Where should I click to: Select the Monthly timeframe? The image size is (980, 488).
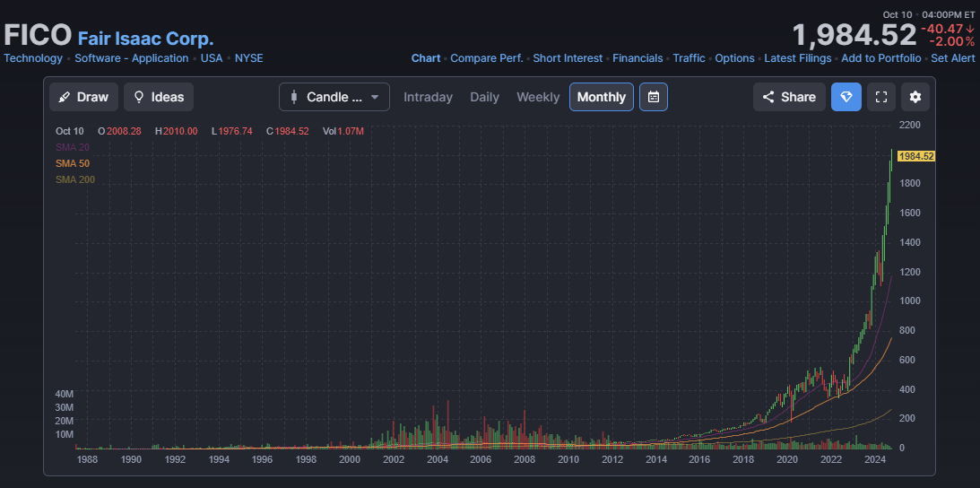(602, 97)
